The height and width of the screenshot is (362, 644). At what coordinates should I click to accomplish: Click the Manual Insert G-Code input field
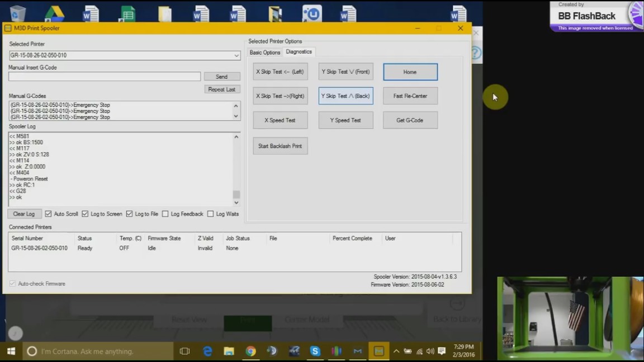coord(105,77)
